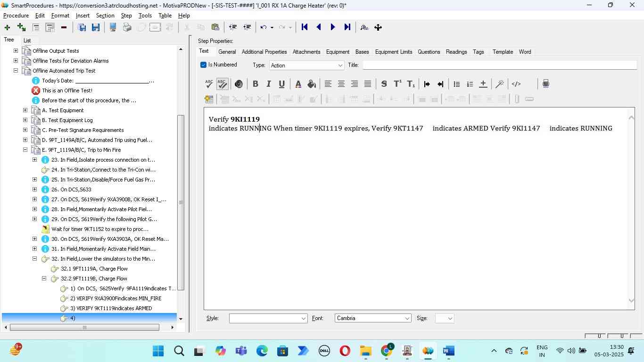The height and width of the screenshot is (362, 644).
Task: Toggle spell-check-as-you-type button
Action: tap(223, 84)
